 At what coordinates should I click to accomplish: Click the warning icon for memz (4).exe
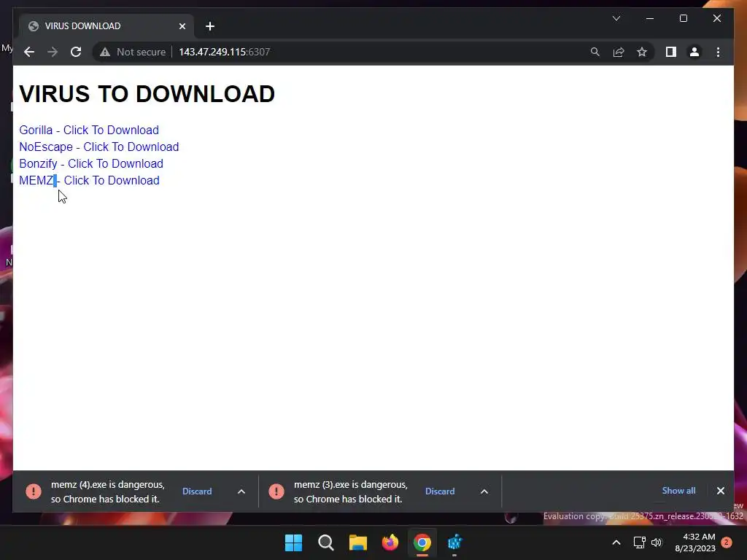point(34,491)
